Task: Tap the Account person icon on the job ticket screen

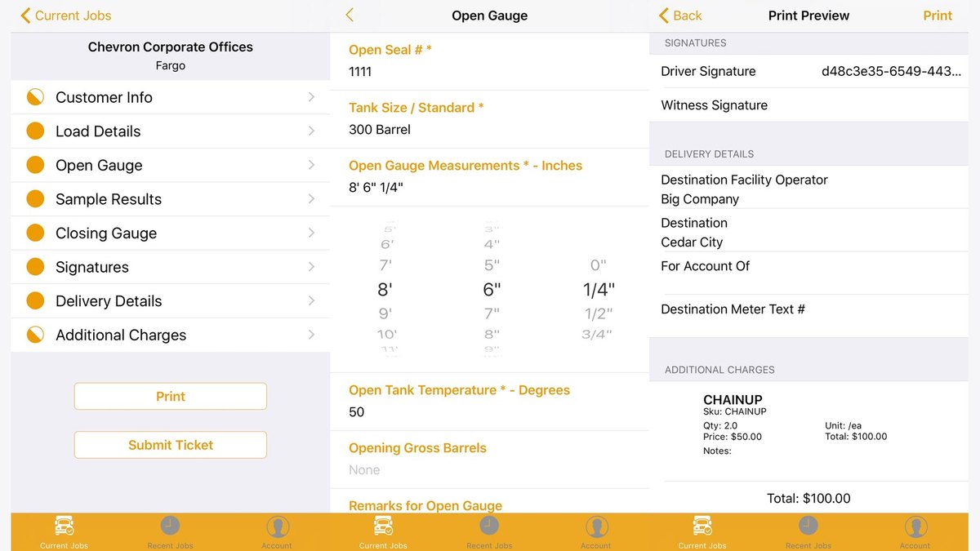Action: tap(277, 527)
